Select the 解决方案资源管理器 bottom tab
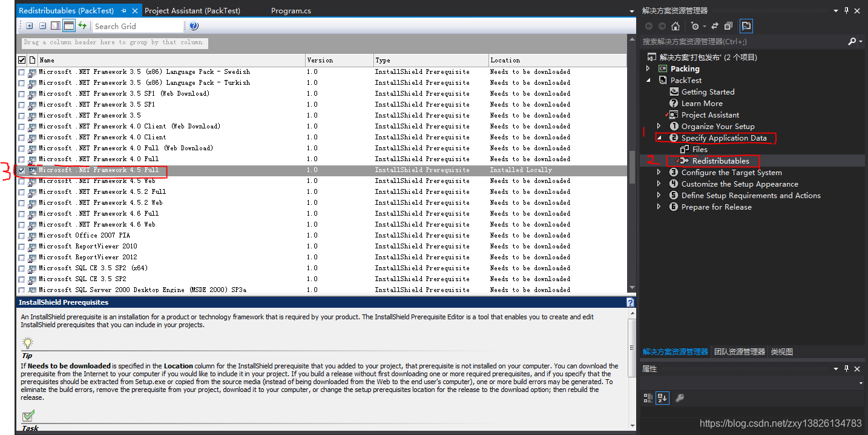868x435 pixels. click(676, 351)
